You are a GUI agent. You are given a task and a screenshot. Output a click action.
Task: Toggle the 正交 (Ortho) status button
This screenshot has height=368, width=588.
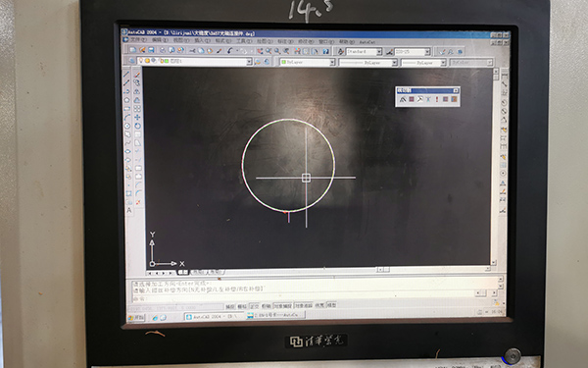(254, 306)
